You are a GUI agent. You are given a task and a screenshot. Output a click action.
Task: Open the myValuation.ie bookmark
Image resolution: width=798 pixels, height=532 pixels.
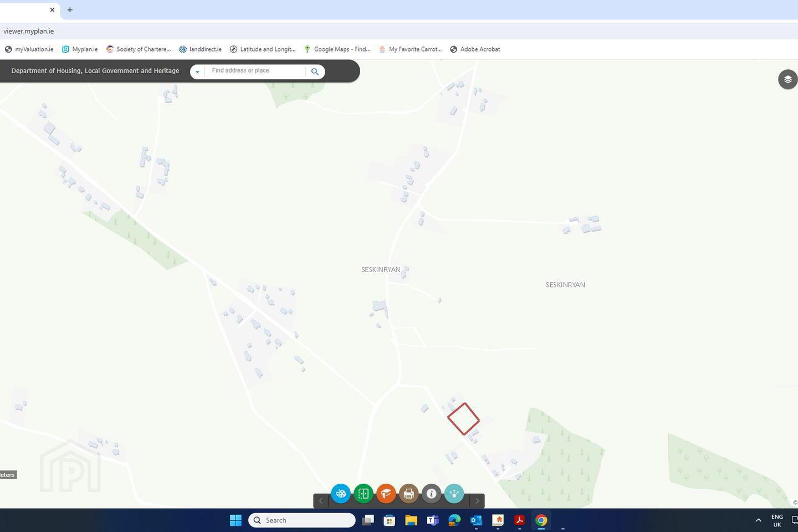(x=29, y=49)
